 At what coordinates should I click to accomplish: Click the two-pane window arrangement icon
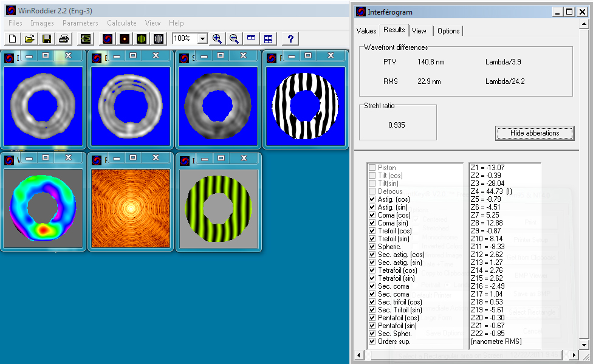pyautogui.click(x=251, y=39)
